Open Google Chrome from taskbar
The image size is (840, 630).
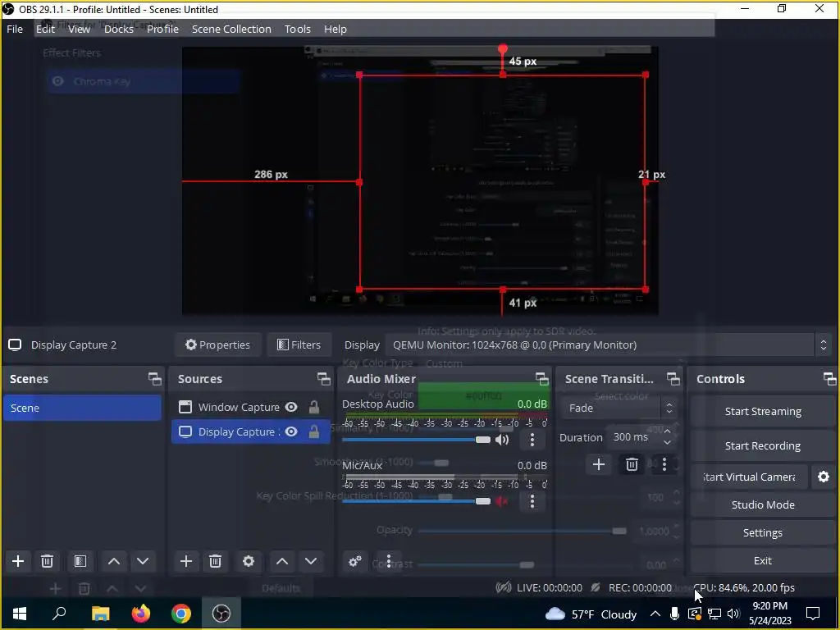pyautogui.click(x=181, y=613)
